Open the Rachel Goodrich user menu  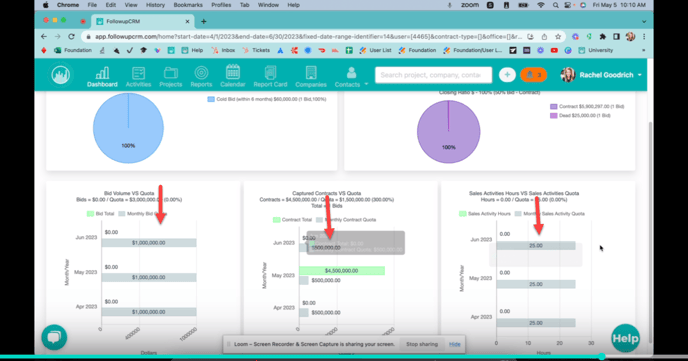(601, 75)
